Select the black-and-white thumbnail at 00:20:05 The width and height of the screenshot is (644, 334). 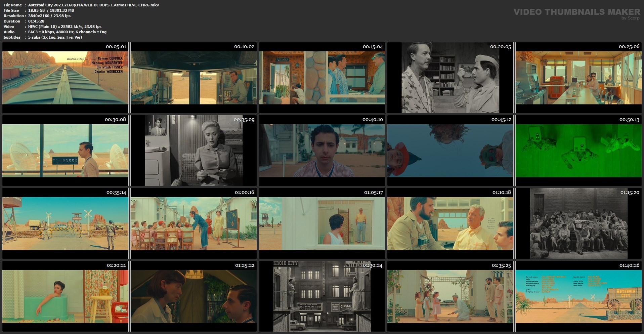(x=450, y=78)
